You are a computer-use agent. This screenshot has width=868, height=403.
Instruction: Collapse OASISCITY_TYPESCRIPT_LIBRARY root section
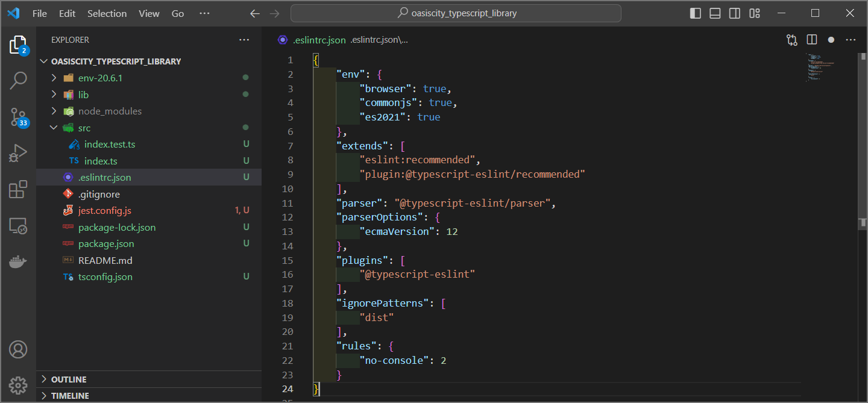tap(43, 61)
